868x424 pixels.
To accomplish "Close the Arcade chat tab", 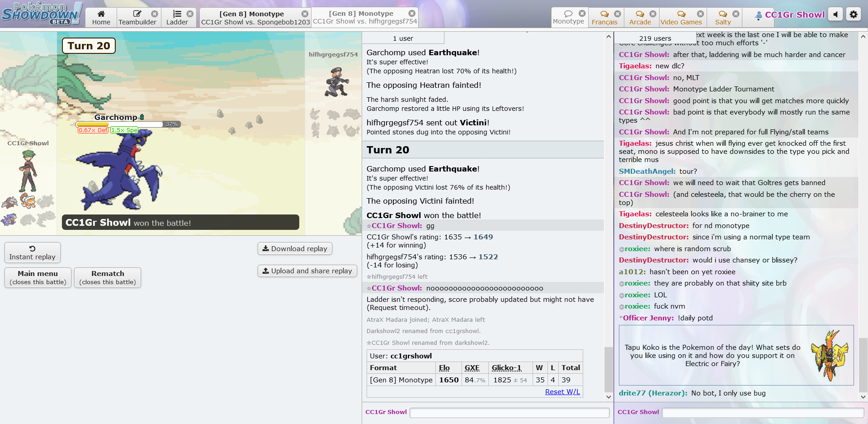I will click(653, 14).
